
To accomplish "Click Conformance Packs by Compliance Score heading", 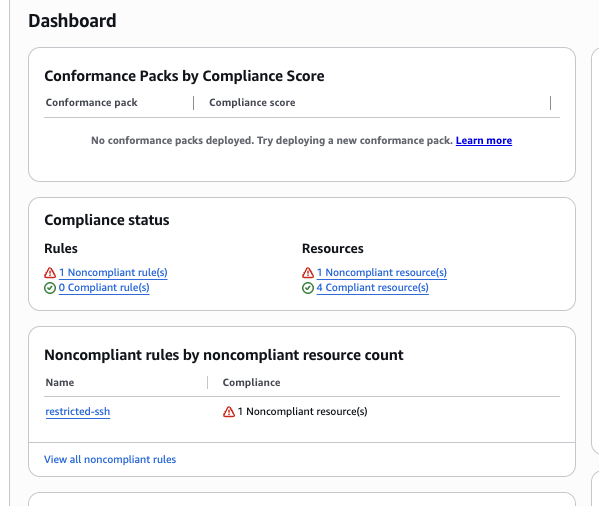I will click(184, 76).
